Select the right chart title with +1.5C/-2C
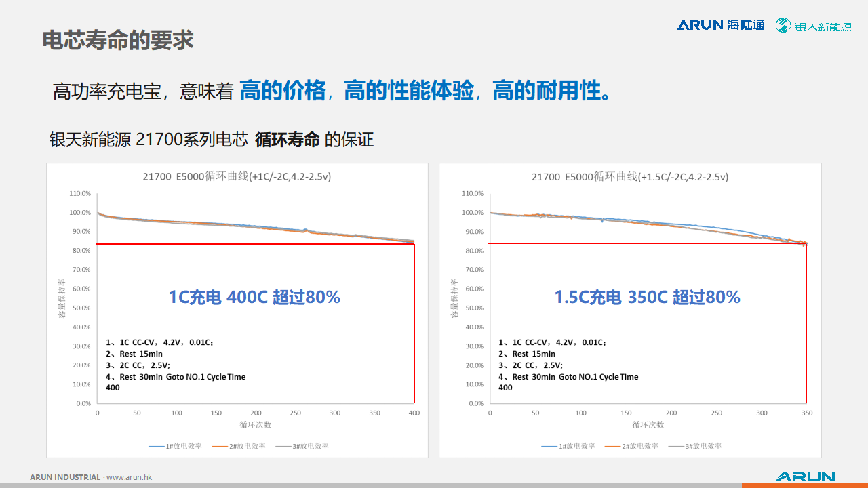The width and height of the screenshot is (868, 488). tap(630, 177)
